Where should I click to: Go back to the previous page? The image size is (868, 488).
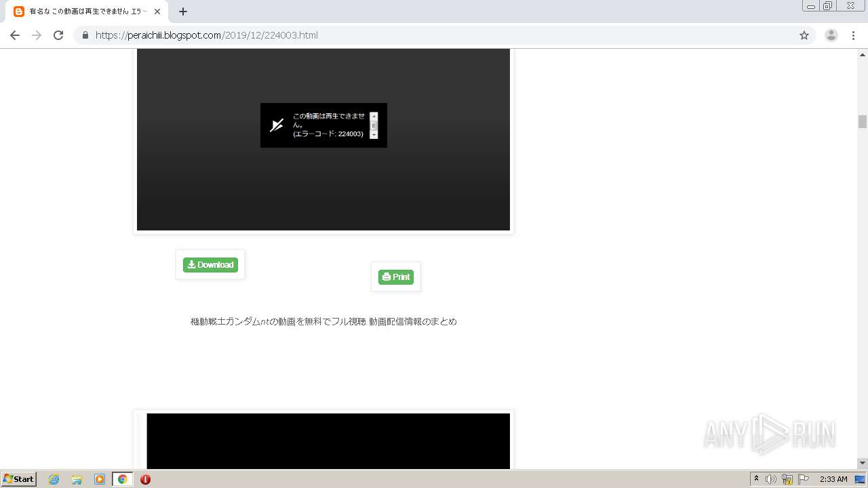click(x=15, y=35)
